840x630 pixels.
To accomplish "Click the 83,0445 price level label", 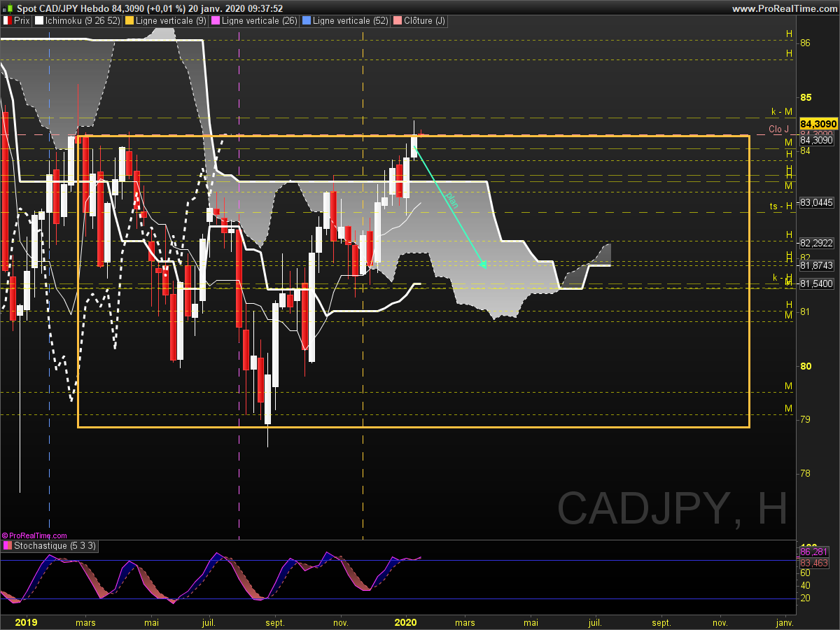I will click(816, 203).
